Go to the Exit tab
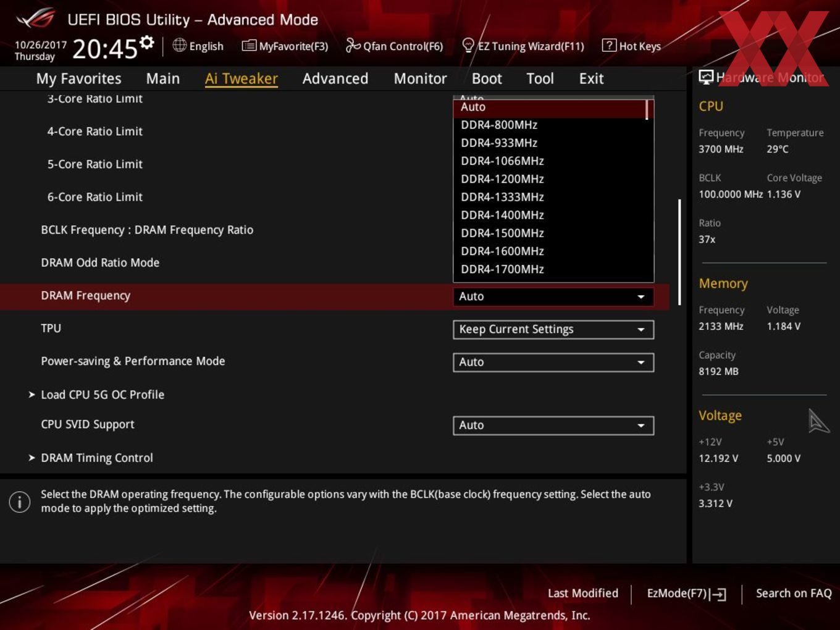This screenshot has height=630, width=840. click(x=591, y=78)
